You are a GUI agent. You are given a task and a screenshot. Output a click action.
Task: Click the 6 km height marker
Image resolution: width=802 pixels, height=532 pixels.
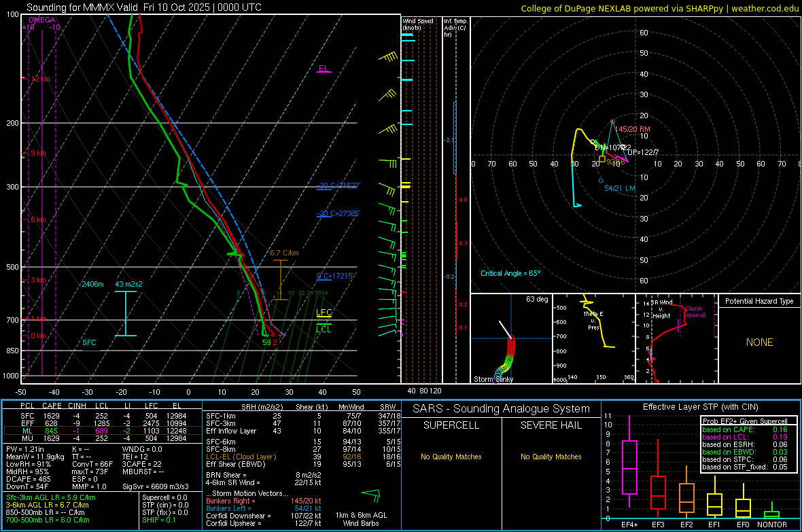38,219
